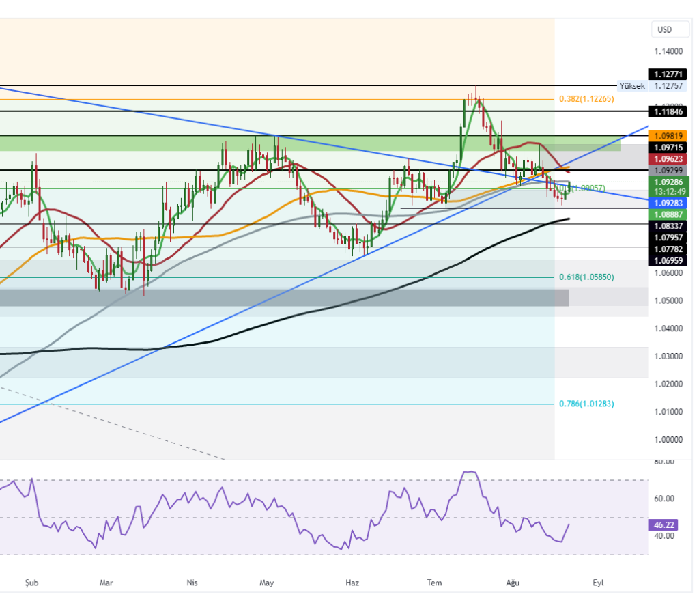The height and width of the screenshot is (616, 699).
Task: Select the 0.786 Fibonacci level label
Action: click(586, 404)
